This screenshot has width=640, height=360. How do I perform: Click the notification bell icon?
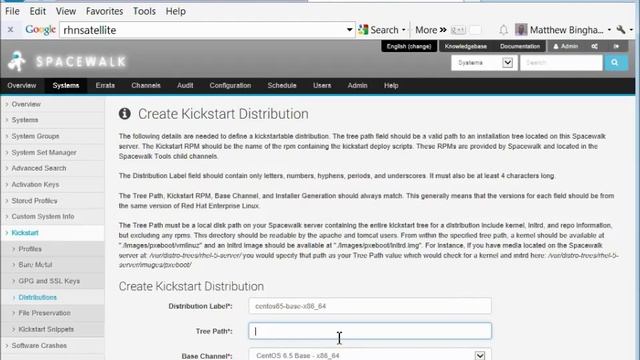pyautogui.click(x=503, y=30)
